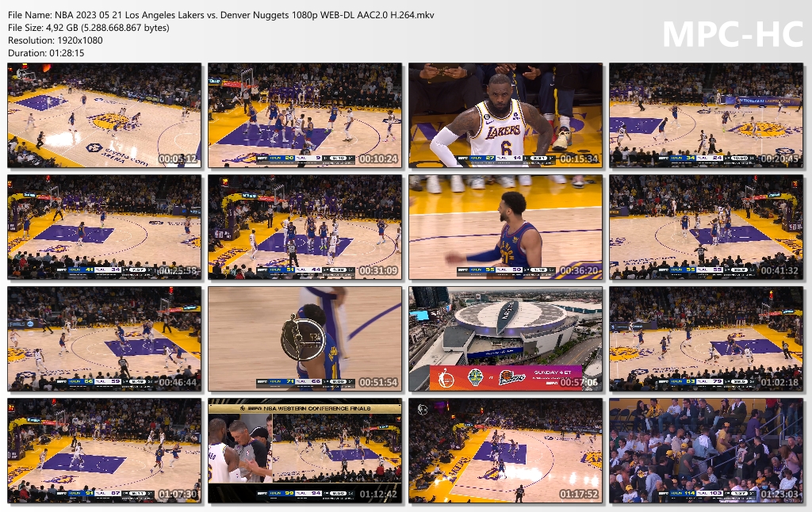Click the File Size 4,92 GB line
The height and width of the screenshot is (512, 812).
point(89,28)
